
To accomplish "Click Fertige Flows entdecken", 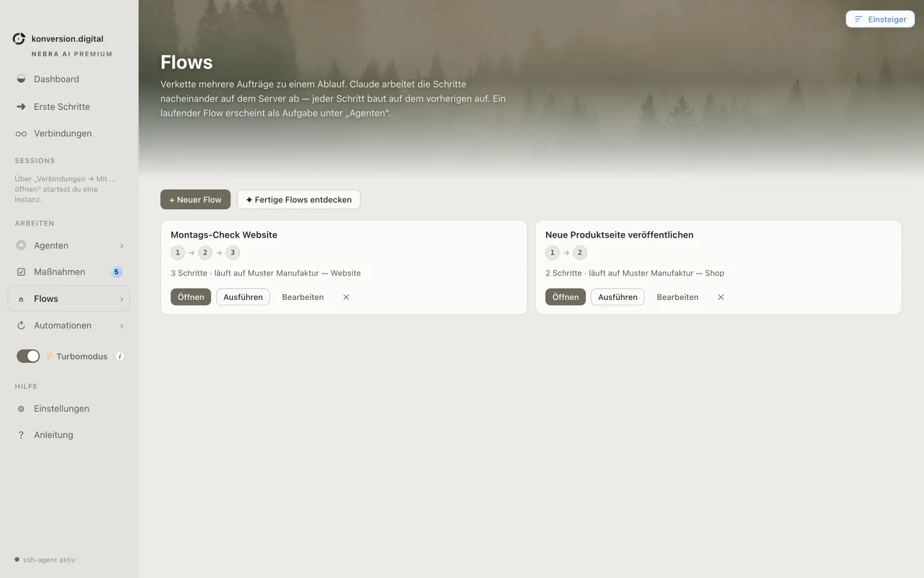I will click(x=299, y=200).
